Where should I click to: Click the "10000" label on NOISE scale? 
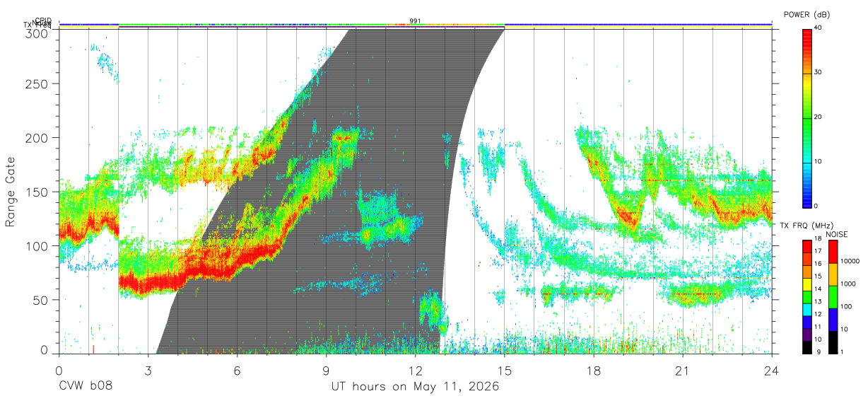(x=850, y=261)
